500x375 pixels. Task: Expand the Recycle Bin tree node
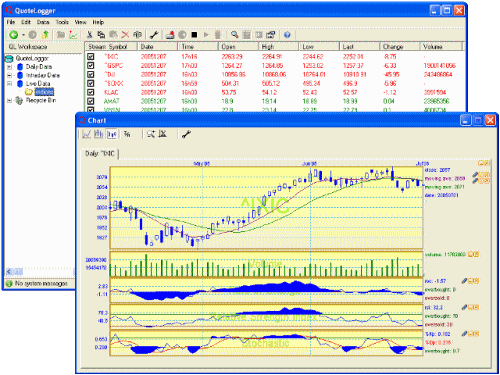click(x=10, y=100)
